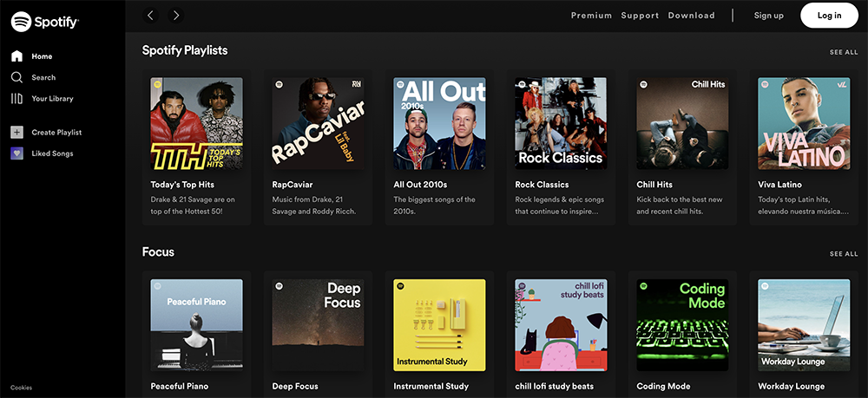Open the Premium link
868x398 pixels.
[x=592, y=16]
